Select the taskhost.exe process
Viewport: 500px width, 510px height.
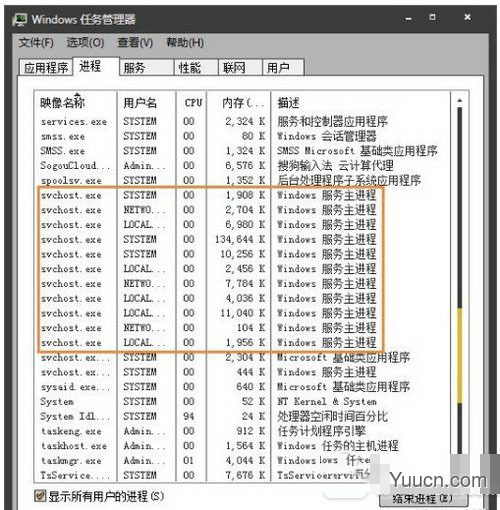[x=242, y=446]
